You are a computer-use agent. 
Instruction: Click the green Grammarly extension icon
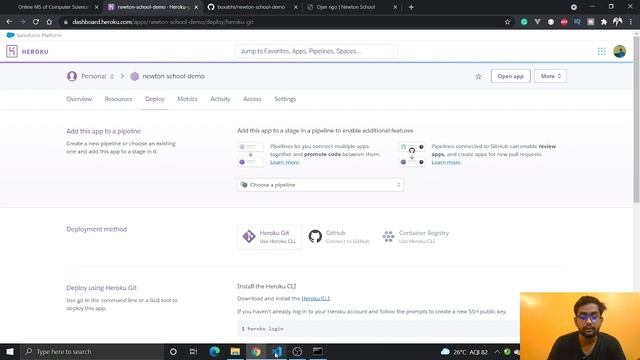(x=524, y=22)
